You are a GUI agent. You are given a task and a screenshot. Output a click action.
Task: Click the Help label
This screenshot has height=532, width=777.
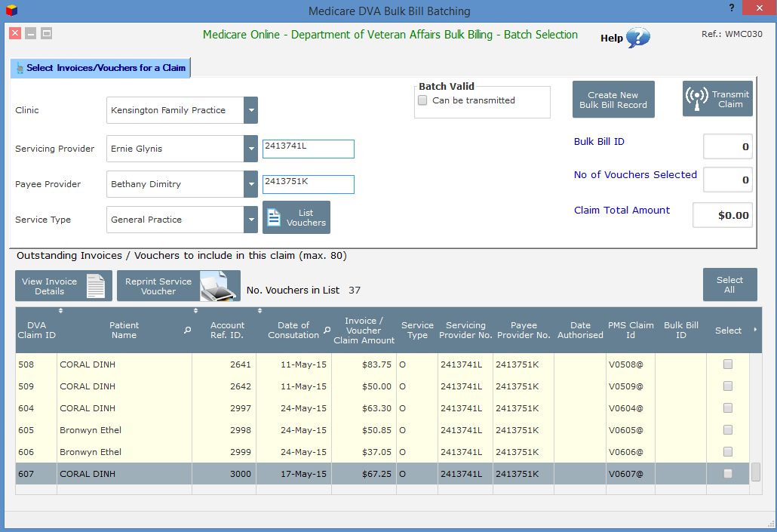tap(612, 38)
